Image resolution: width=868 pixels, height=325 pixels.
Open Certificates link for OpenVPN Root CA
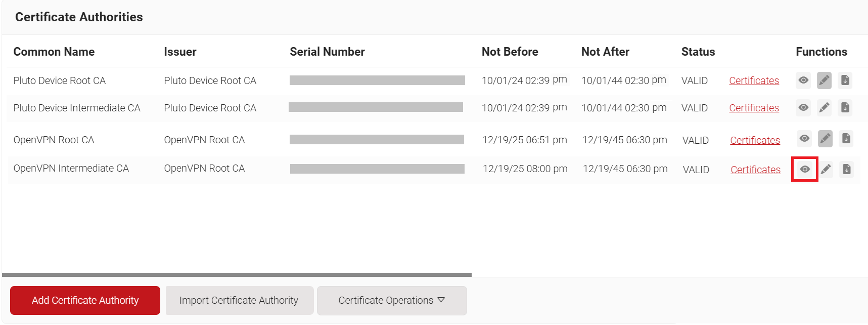coord(755,141)
